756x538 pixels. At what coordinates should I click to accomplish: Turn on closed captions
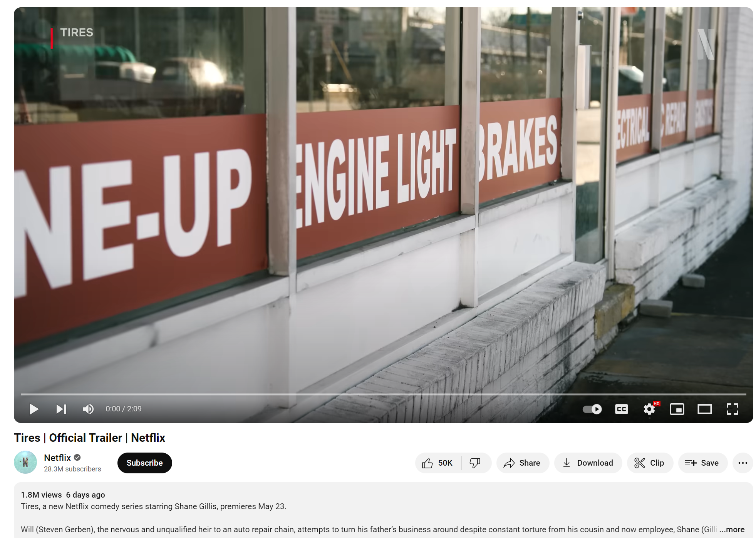(x=621, y=409)
